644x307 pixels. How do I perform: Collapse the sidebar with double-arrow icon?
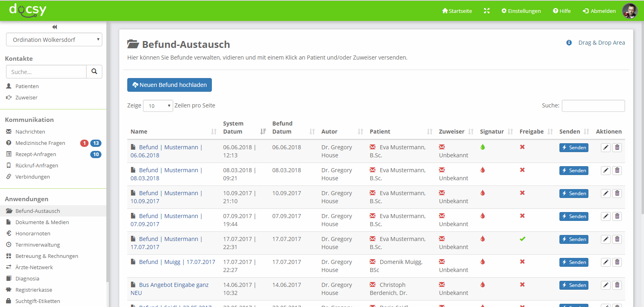(54, 27)
